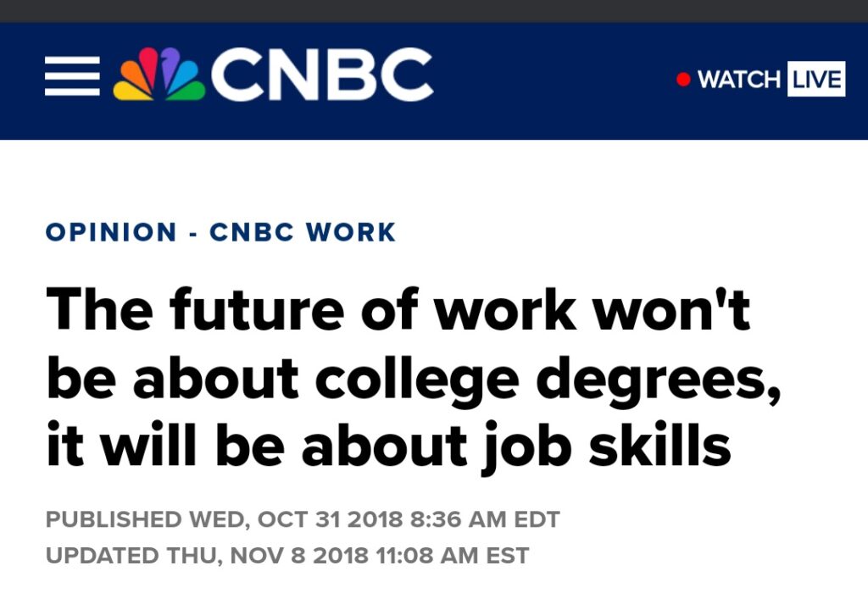Click the CNBC wordmark text
868x610 pixels.
pyautogui.click(x=322, y=76)
